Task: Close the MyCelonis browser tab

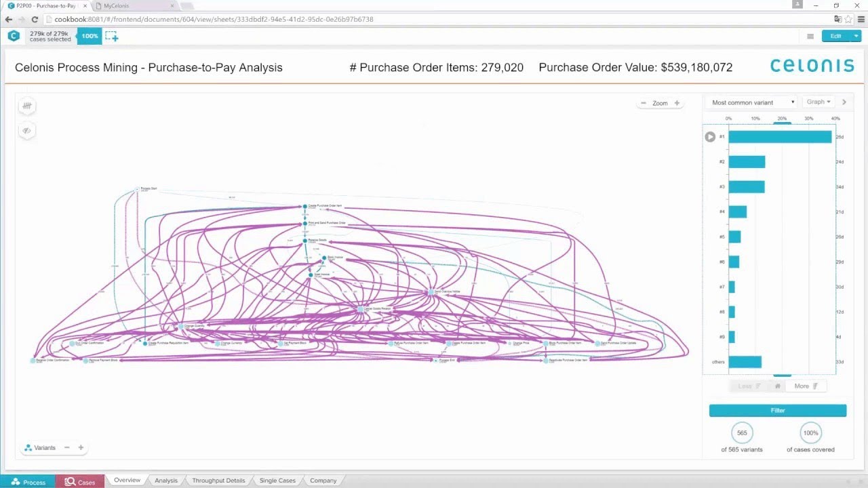Action: coord(172,5)
